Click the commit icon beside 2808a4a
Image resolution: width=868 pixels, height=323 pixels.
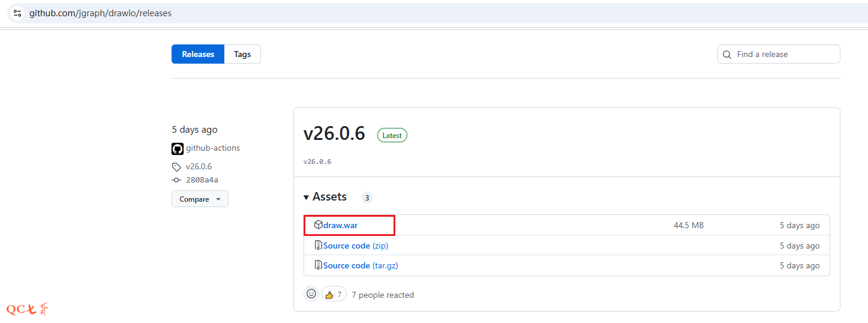tap(176, 180)
